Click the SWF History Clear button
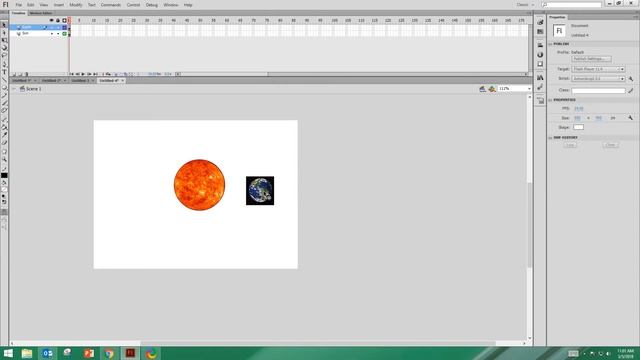 (611, 145)
